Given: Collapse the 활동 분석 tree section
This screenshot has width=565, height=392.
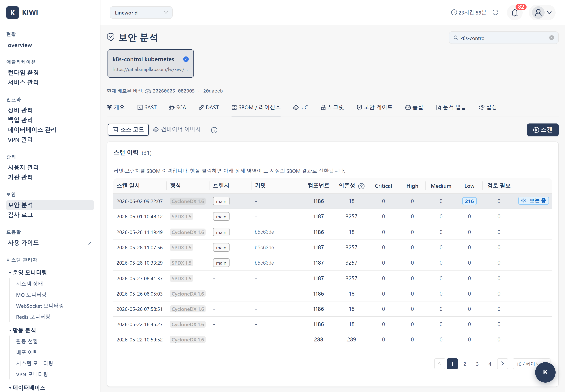Looking at the screenshot, I should [x=10, y=330].
